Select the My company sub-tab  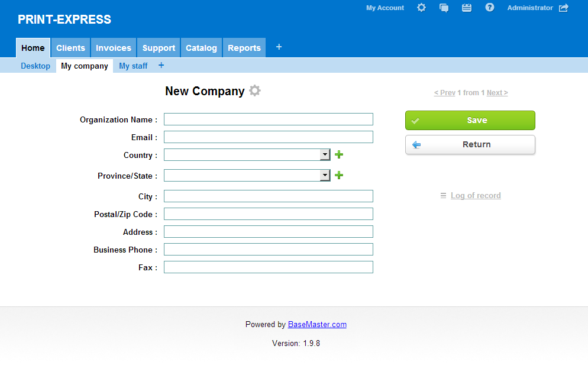point(85,66)
